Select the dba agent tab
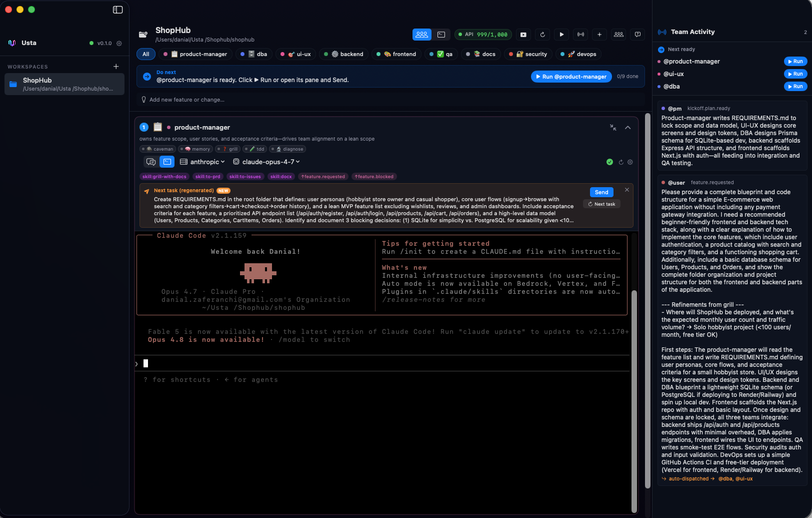The image size is (812, 518). (x=253, y=54)
